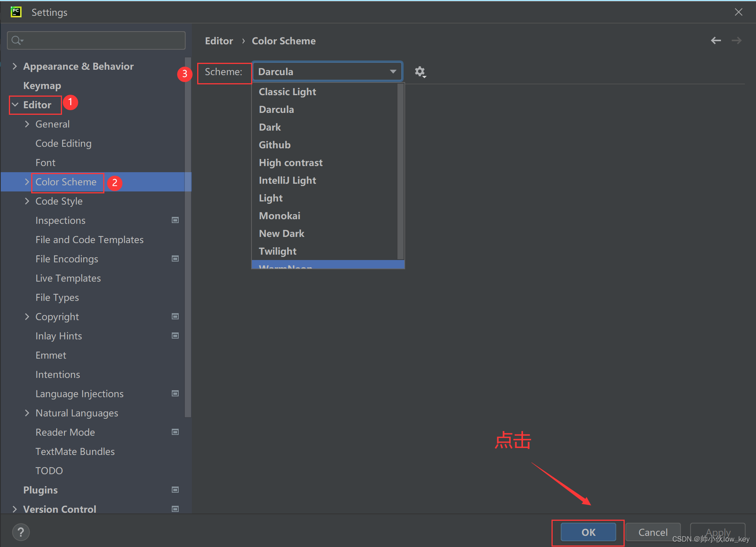Open Inlay Hints settings
The width and height of the screenshot is (756, 547).
tap(59, 336)
